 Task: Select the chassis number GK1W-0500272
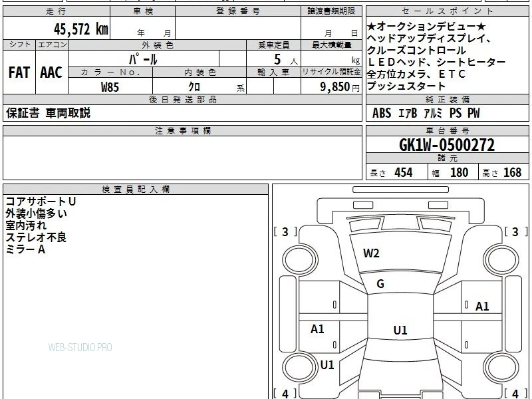point(447,145)
